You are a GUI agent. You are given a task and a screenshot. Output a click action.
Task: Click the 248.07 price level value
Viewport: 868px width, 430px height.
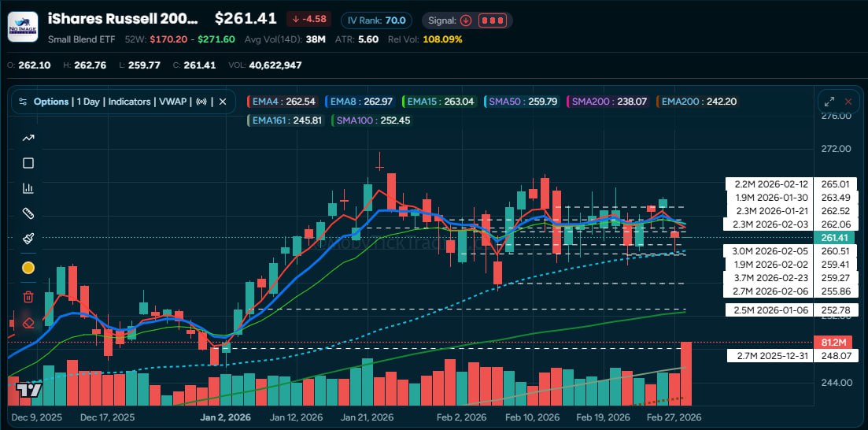point(836,356)
